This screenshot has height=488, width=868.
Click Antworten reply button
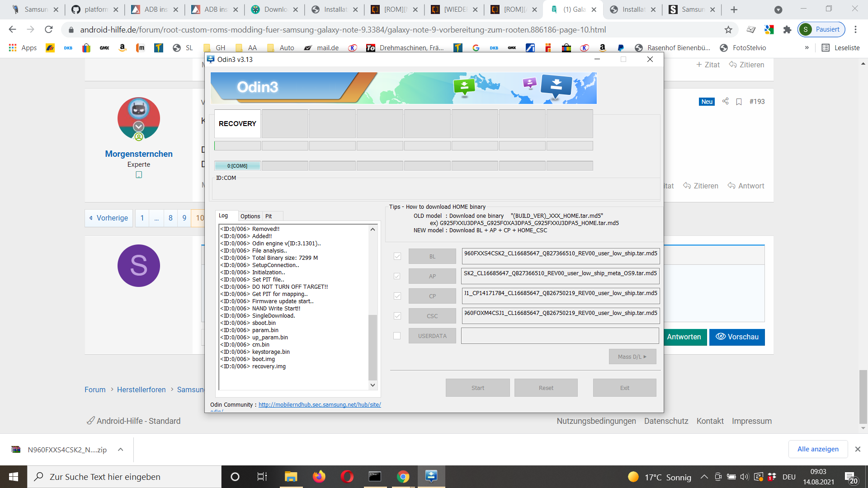point(684,337)
